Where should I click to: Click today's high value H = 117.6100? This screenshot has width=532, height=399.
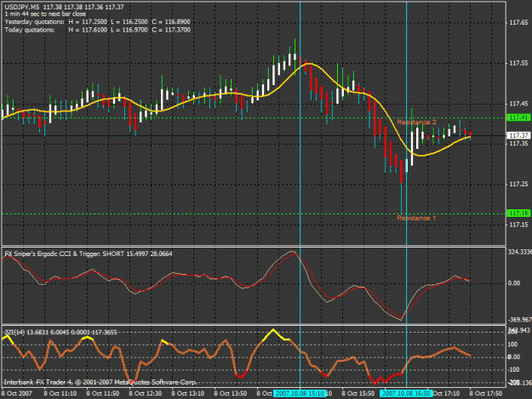[88, 30]
